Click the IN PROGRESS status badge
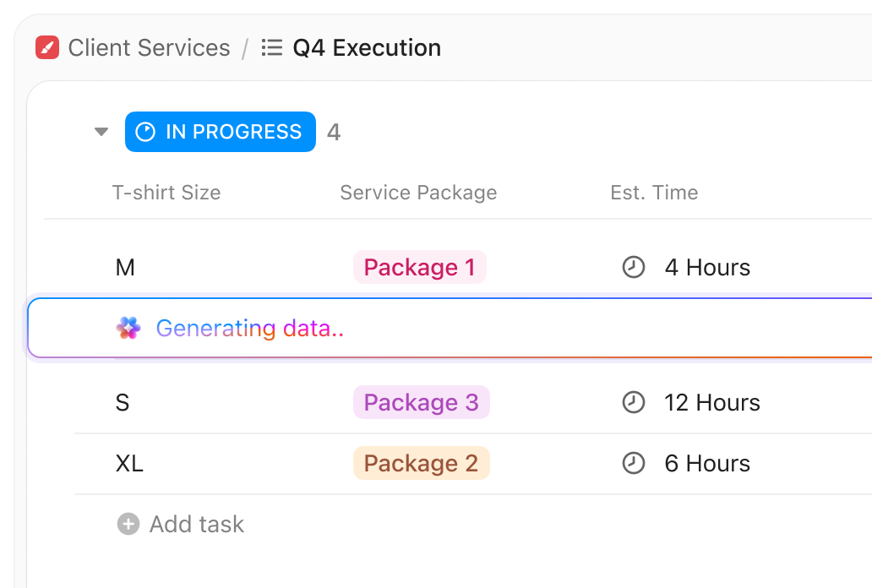The image size is (872, 588). [x=220, y=132]
